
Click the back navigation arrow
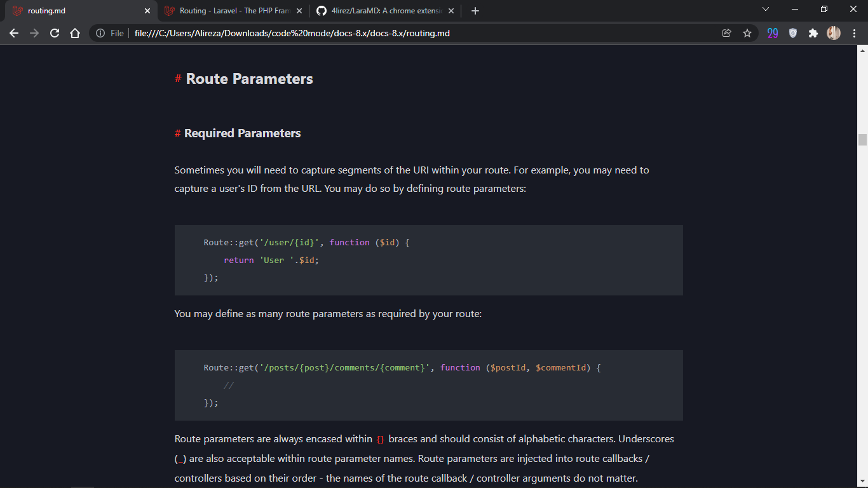pos(14,33)
